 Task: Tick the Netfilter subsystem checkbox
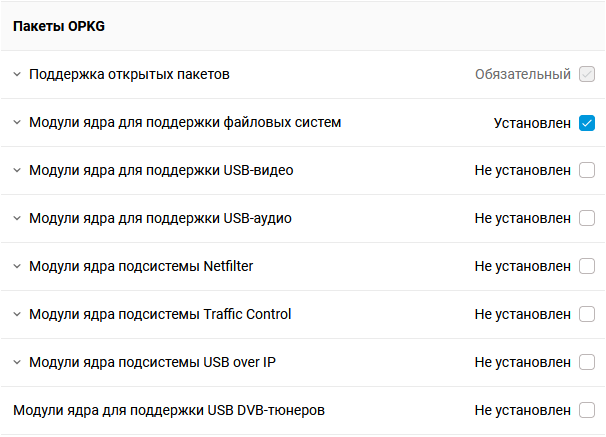pos(587,266)
